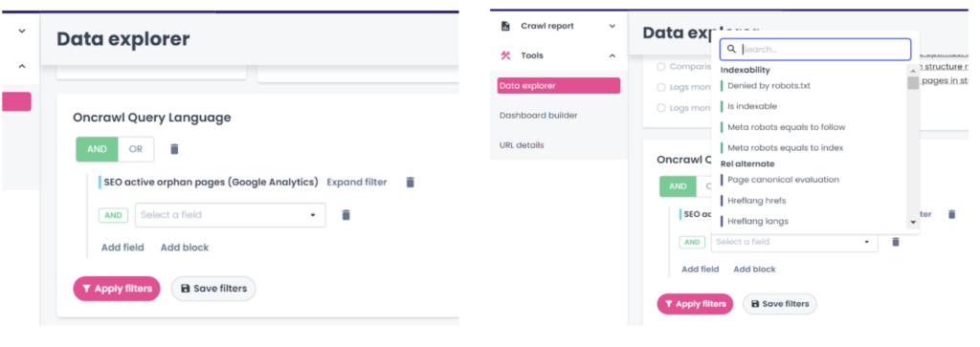Open Select a field dropdown in right screenshot

[793, 242]
